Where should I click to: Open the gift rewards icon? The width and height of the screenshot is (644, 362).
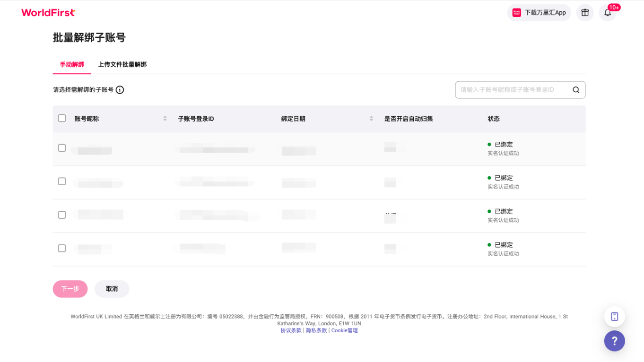[585, 13]
